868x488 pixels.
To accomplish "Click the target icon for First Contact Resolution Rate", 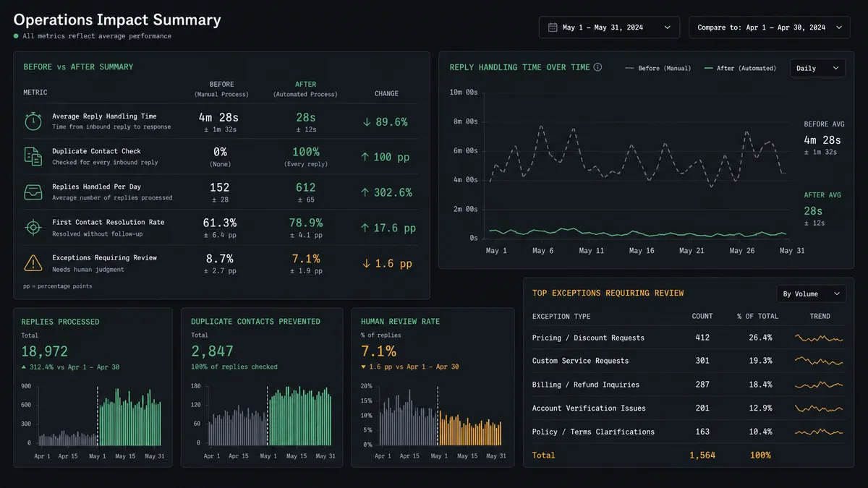I will click(x=33, y=227).
